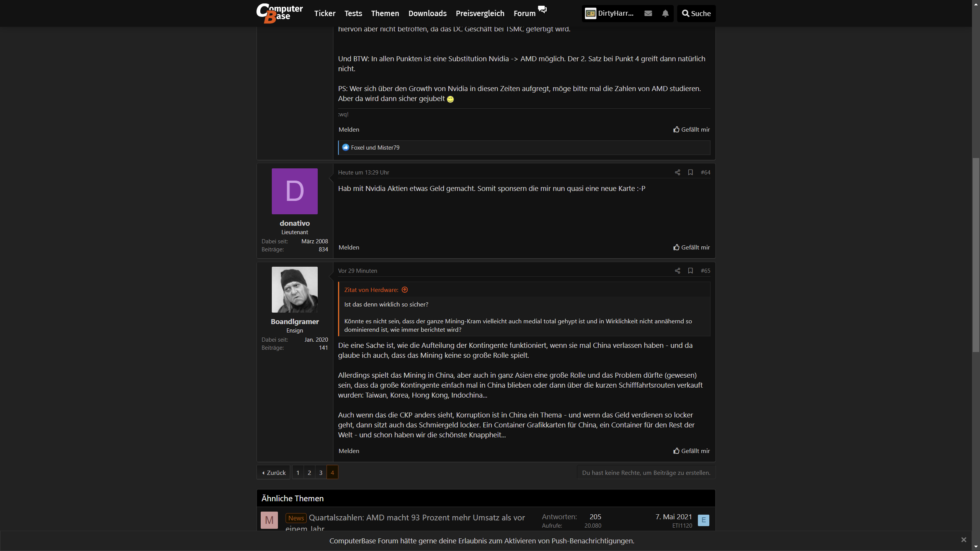Open the Forum menu item

524,13
